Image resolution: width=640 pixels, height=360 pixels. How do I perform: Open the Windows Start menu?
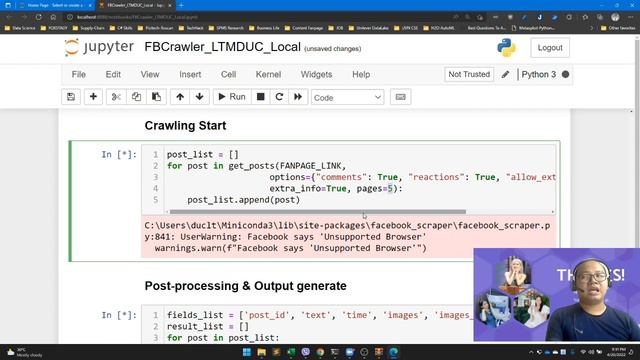pos(247,352)
